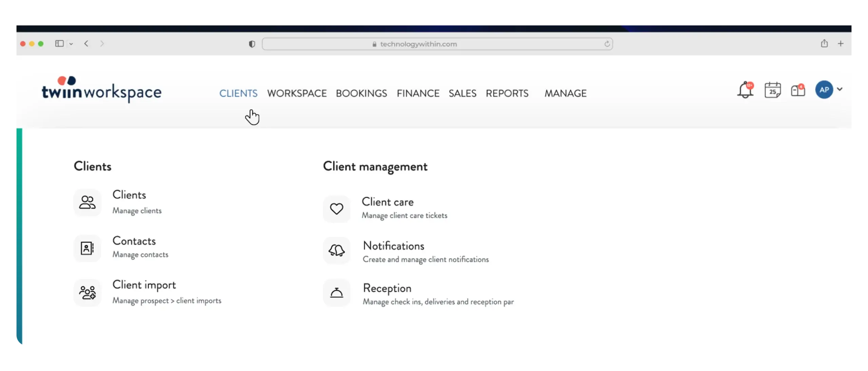Click the browser address bar

437,44
